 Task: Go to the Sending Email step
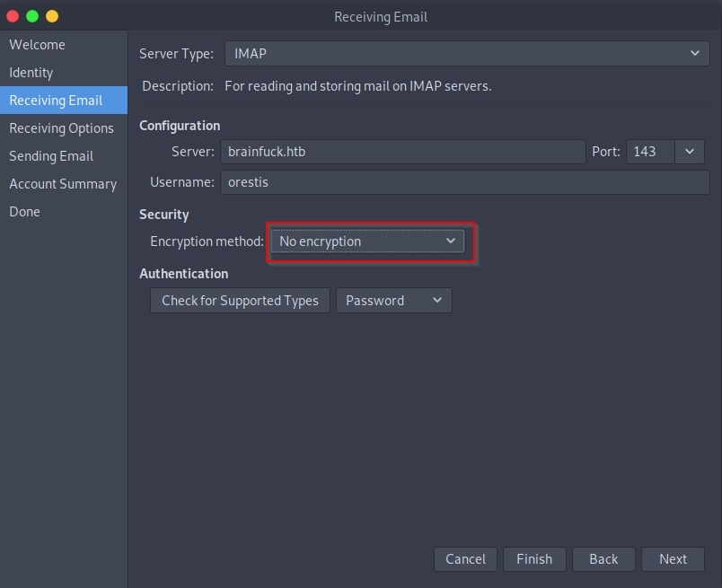tap(51, 156)
